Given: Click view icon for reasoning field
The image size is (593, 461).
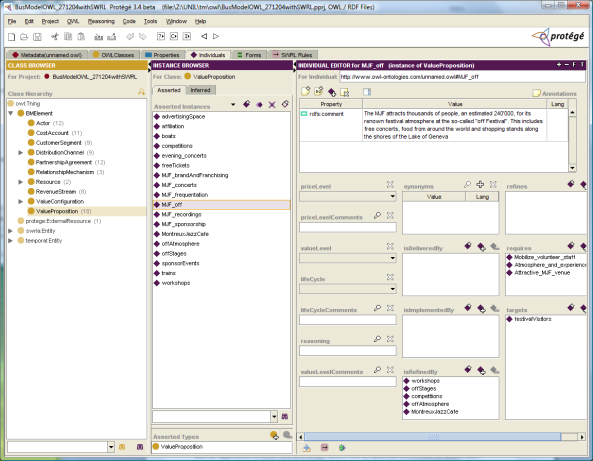Looking at the screenshot, I should coord(377,338).
